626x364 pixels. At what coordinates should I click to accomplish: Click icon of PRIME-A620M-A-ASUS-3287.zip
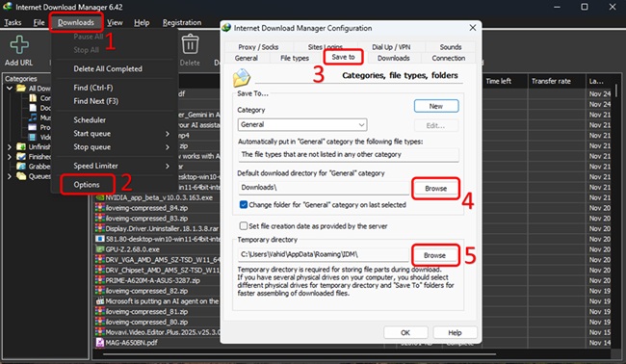[x=100, y=280]
